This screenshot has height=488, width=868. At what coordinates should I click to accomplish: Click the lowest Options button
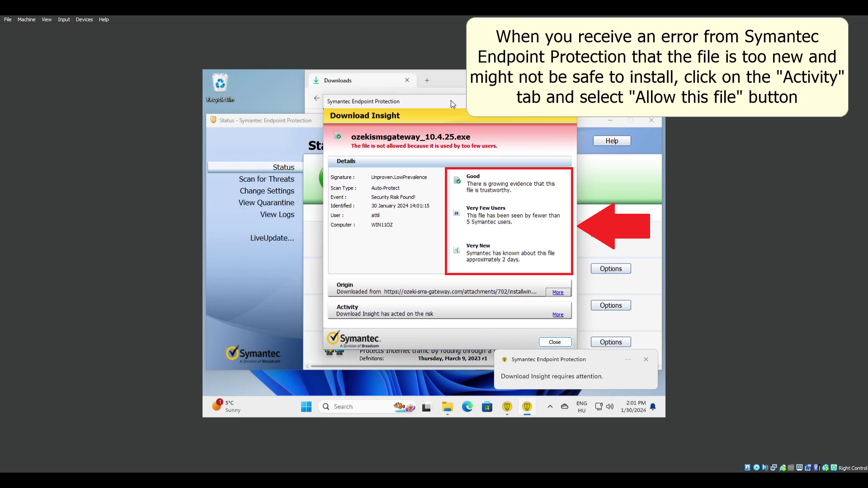tap(611, 342)
